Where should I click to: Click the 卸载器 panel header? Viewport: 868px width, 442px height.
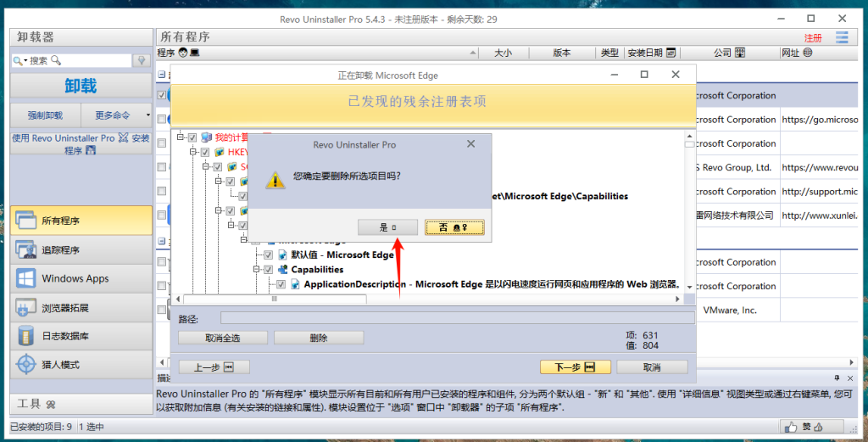coord(81,37)
